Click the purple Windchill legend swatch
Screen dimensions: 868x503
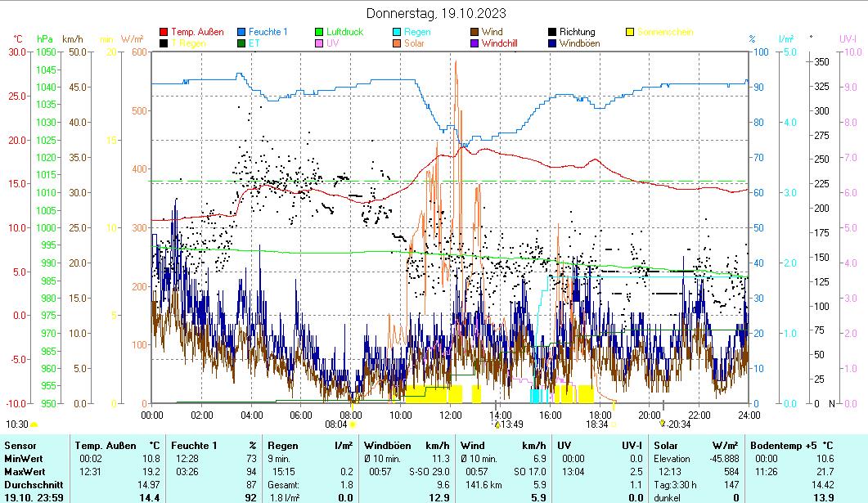point(474,43)
